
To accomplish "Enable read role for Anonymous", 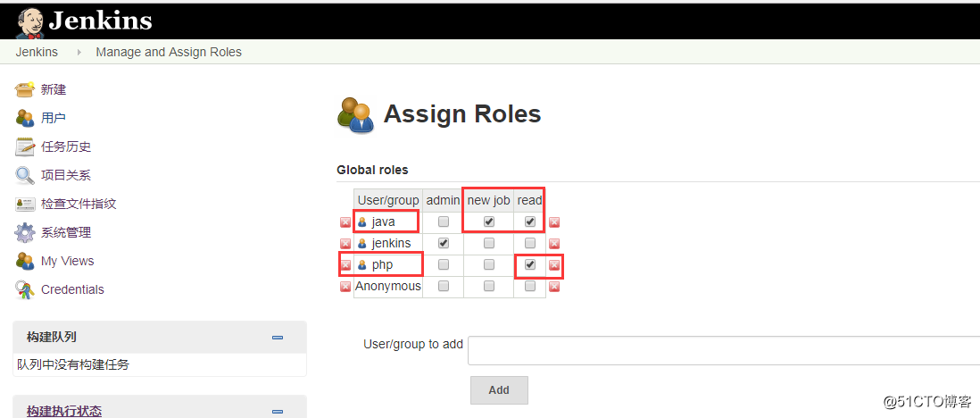I will 530,286.
